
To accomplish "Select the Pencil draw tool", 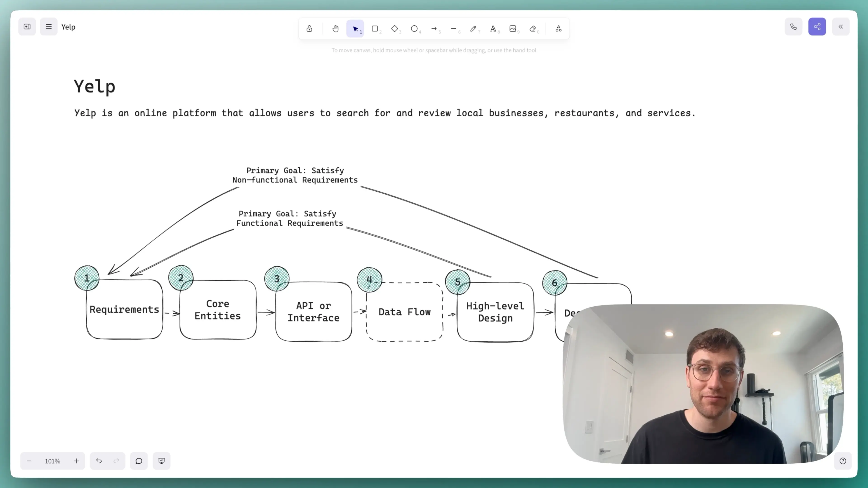I will click(x=473, y=29).
